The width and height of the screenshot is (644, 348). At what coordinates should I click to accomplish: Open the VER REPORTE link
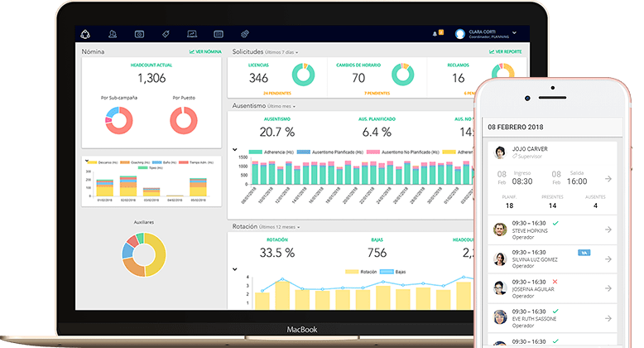coord(506,52)
